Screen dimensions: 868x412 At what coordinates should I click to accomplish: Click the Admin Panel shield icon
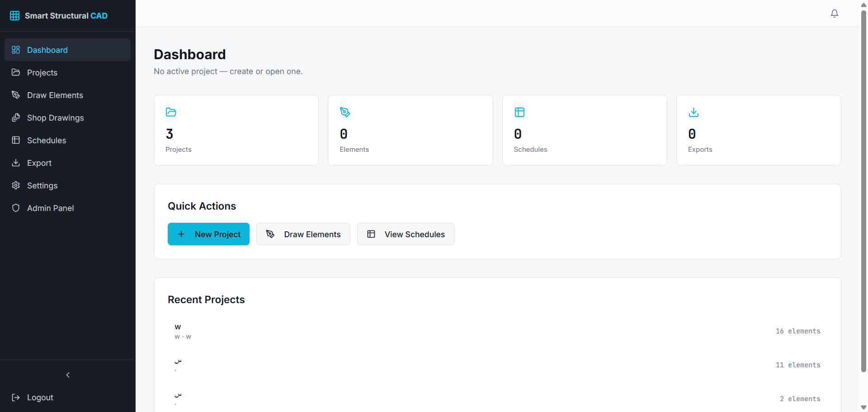pos(16,208)
